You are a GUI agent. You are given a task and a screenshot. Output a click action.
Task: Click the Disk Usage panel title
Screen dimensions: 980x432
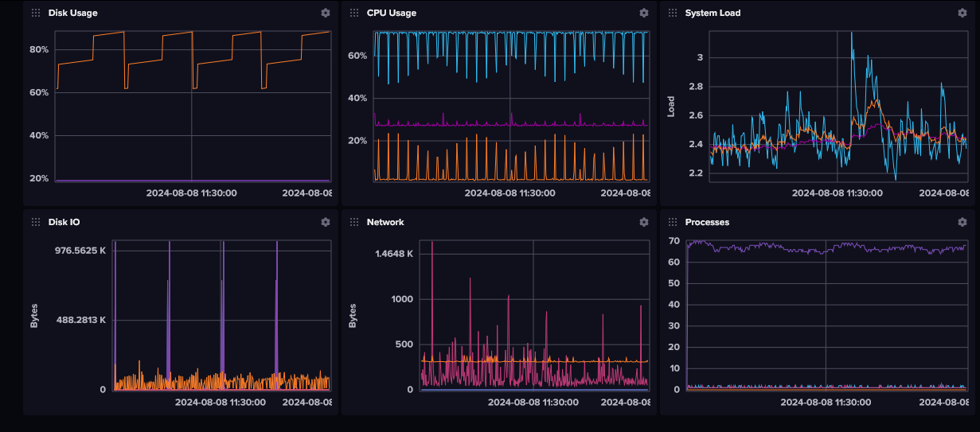click(72, 13)
